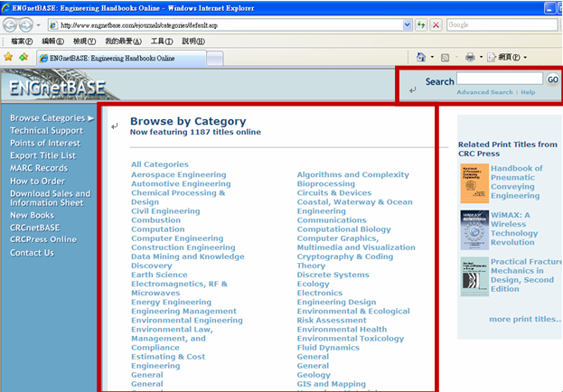Open the Computer Engineering category
The height and width of the screenshot is (392, 563).
tap(177, 238)
